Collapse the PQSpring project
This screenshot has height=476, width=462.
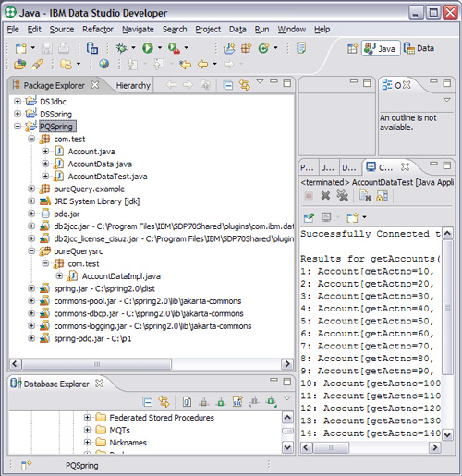coord(18,126)
